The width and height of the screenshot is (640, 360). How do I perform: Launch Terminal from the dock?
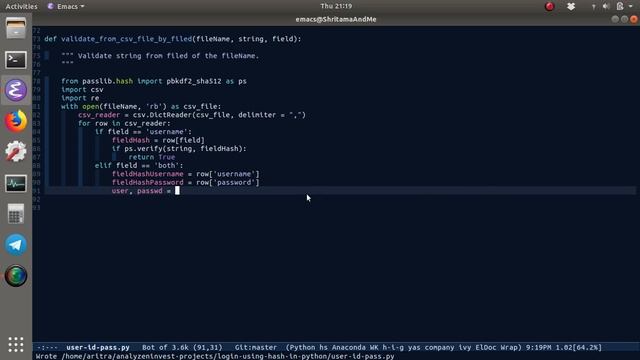(16, 60)
